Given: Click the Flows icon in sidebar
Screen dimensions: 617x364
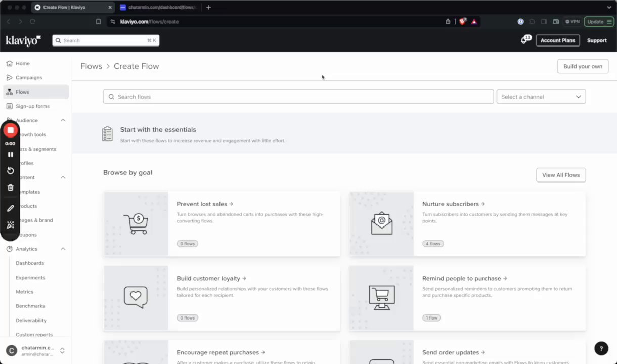Looking at the screenshot, I should click(10, 92).
